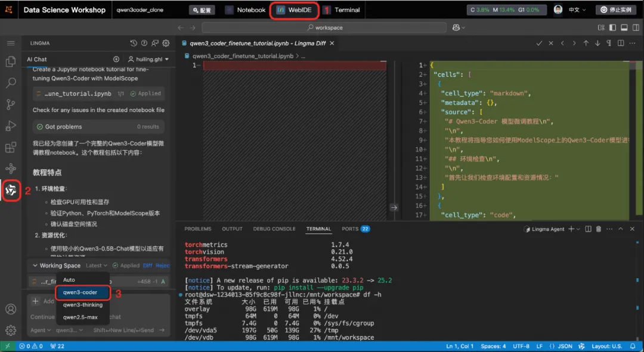644x352 pixels.
Task: Open the notifications bell in status bar
Action: tap(633, 346)
